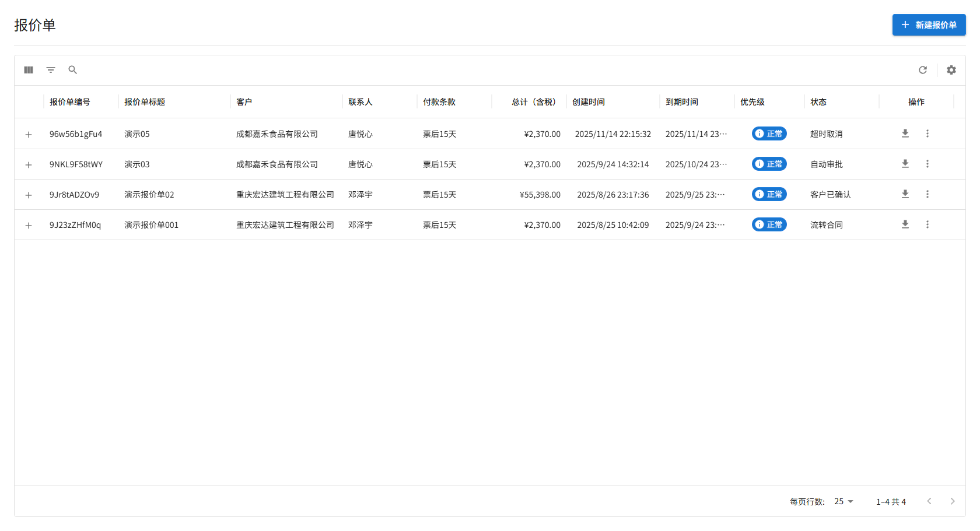Image resolution: width=980 pixels, height=531 pixels.
Task: Open the actions menu for 演示03
Action: [928, 164]
